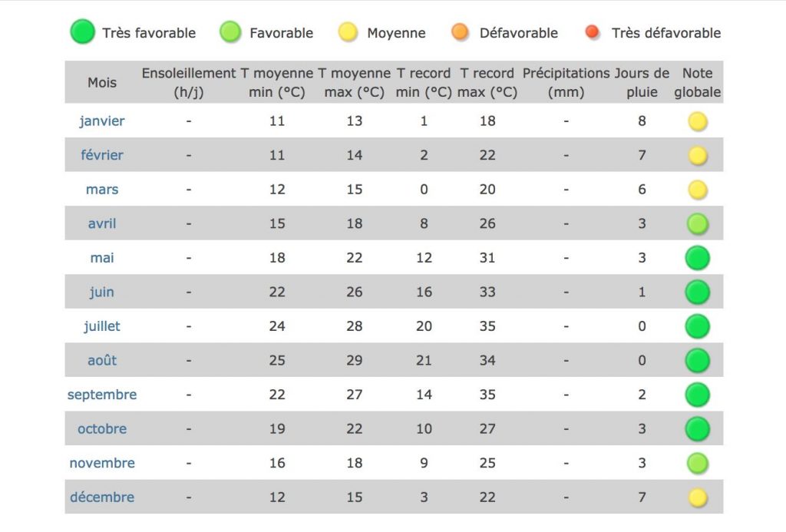Click the light green rating dot for novembre
Screen dimensions: 786x532
[x=697, y=464]
